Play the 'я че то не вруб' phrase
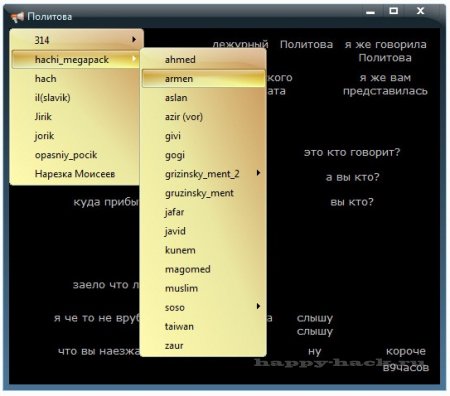The image size is (450, 396). click(97, 318)
